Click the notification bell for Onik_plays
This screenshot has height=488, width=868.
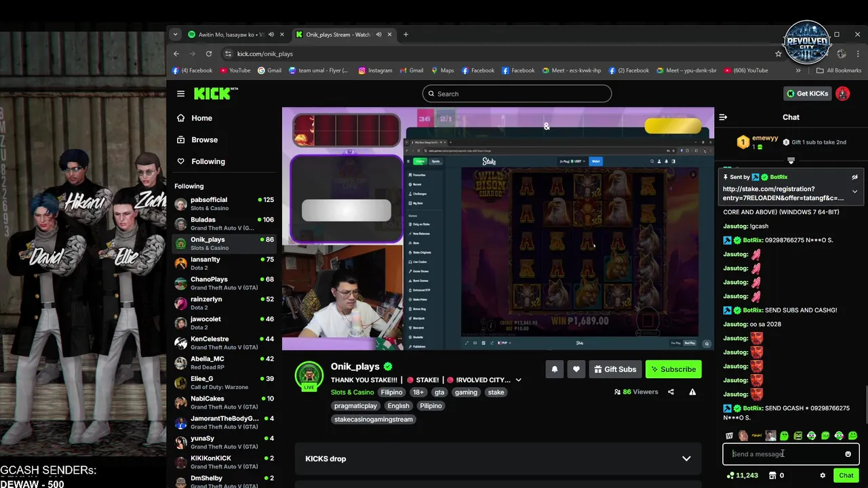point(554,369)
